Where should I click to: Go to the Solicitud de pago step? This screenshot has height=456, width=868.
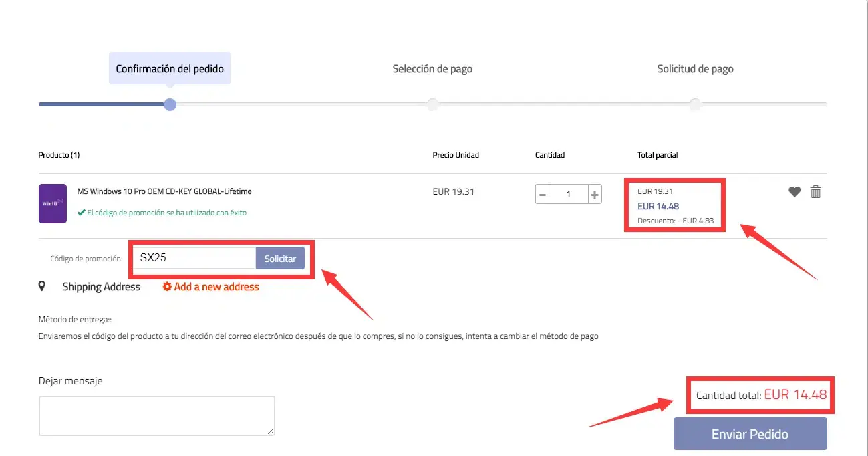tap(695, 68)
